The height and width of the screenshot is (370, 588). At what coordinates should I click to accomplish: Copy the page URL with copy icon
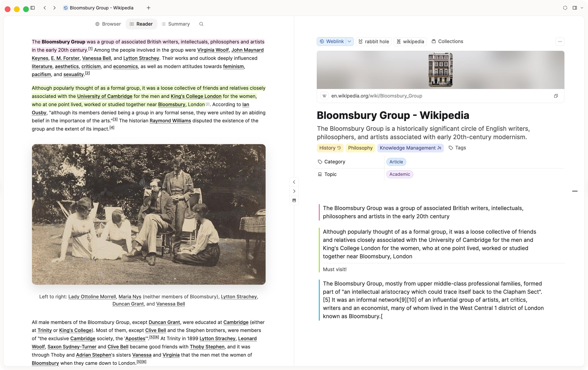pos(556,96)
